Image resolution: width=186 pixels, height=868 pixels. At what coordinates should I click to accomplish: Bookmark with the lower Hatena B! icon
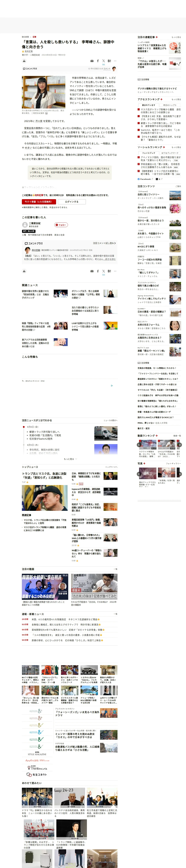[109, 271]
